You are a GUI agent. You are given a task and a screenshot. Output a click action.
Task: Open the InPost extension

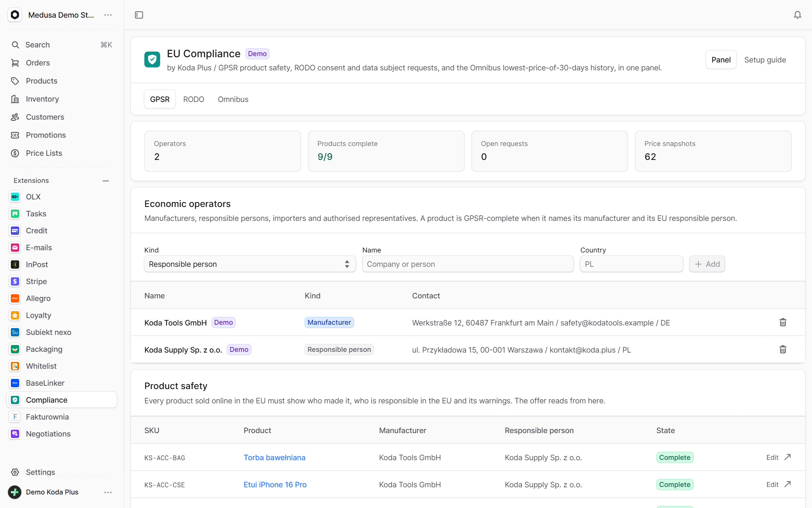tap(62, 265)
